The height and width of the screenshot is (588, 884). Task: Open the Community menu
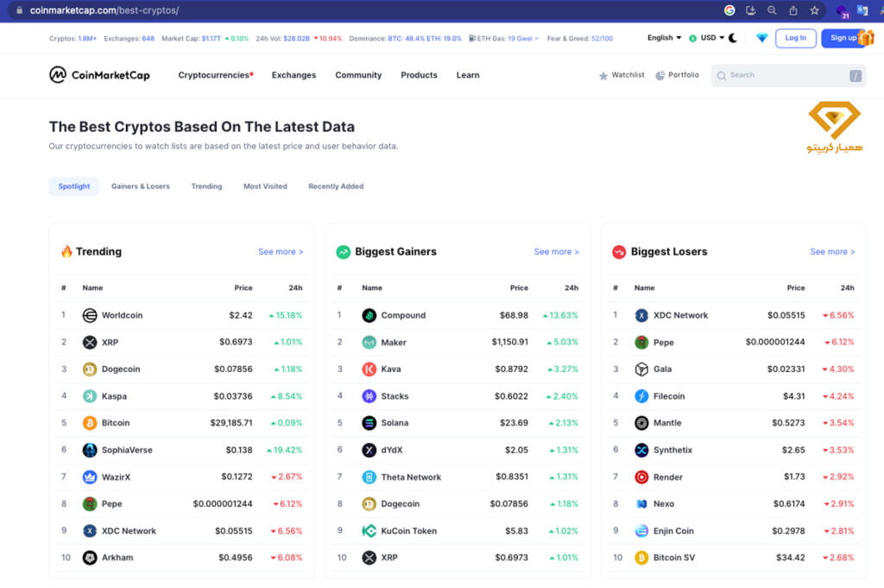coord(358,75)
